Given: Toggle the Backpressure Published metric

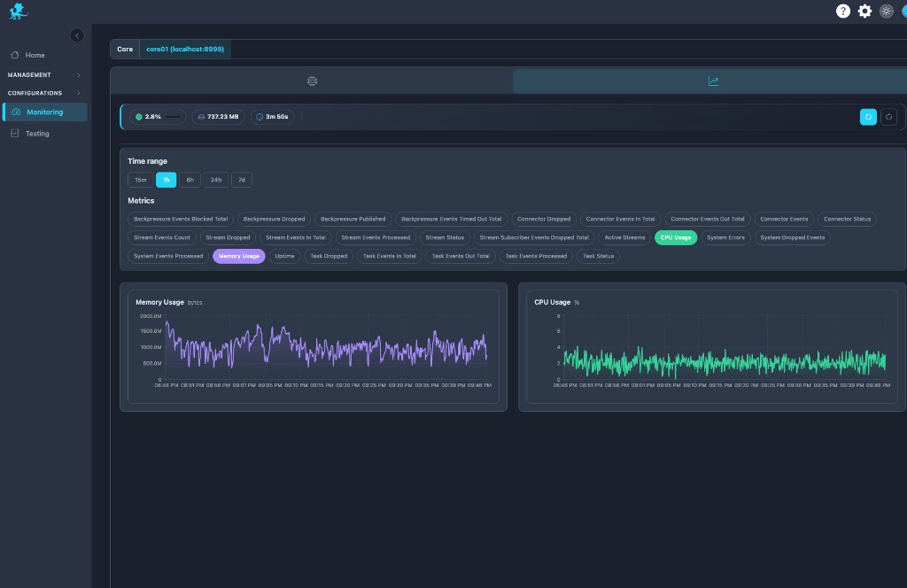Looking at the screenshot, I should coord(353,219).
